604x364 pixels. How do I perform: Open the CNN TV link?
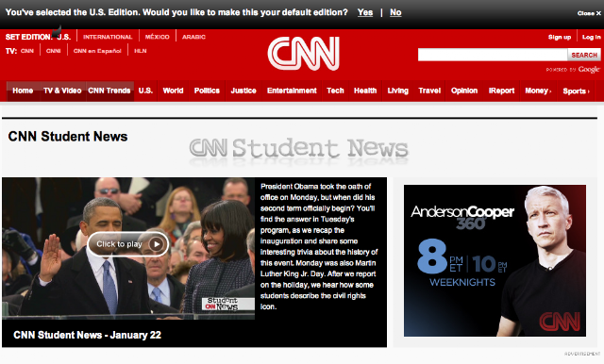point(27,51)
